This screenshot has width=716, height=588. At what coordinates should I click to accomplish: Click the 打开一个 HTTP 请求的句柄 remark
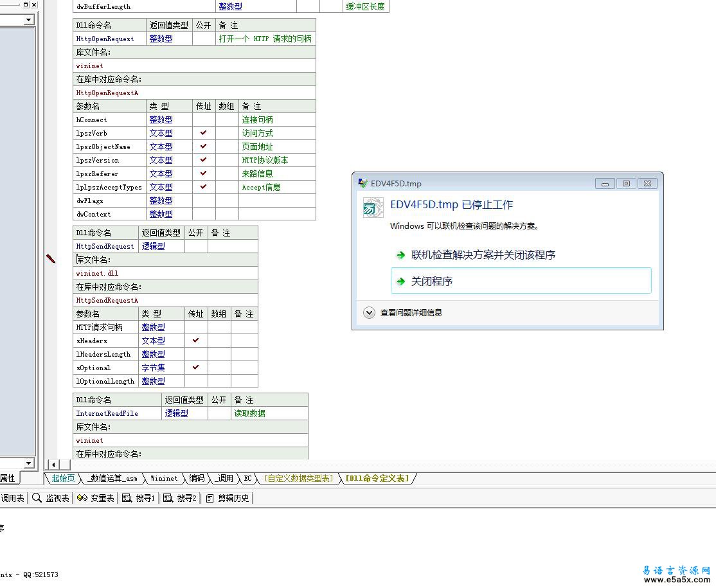(x=265, y=39)
